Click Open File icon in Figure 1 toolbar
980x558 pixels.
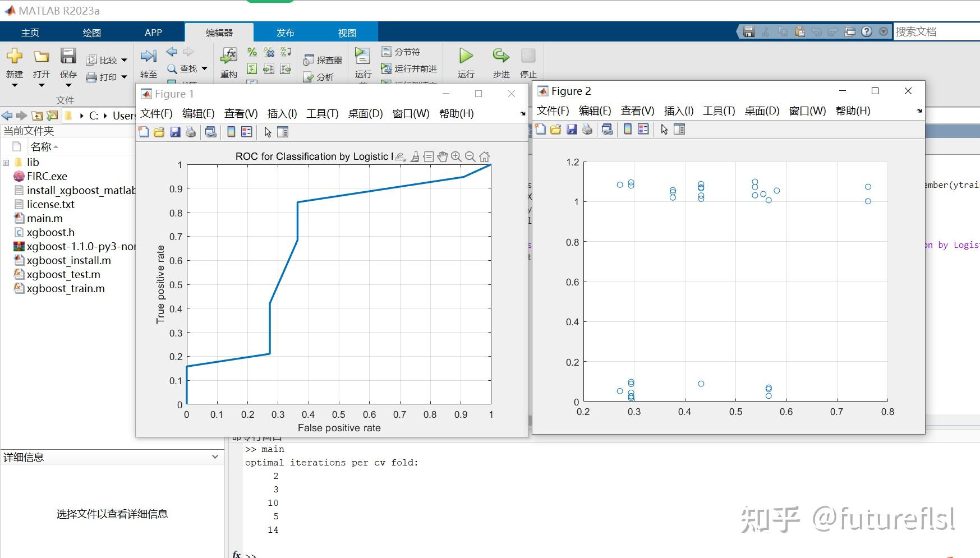159,132
